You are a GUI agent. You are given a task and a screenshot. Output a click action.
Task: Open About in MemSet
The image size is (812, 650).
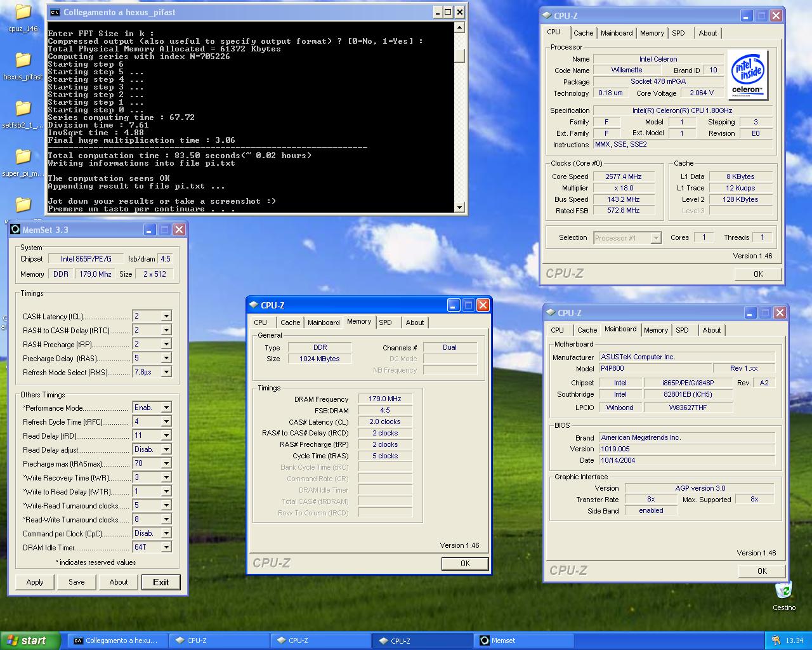pos(119,582)
